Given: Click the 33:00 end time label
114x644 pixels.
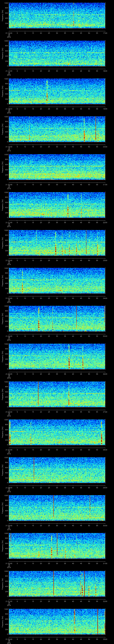Looking at the screenshot, I should click(105, 639).
